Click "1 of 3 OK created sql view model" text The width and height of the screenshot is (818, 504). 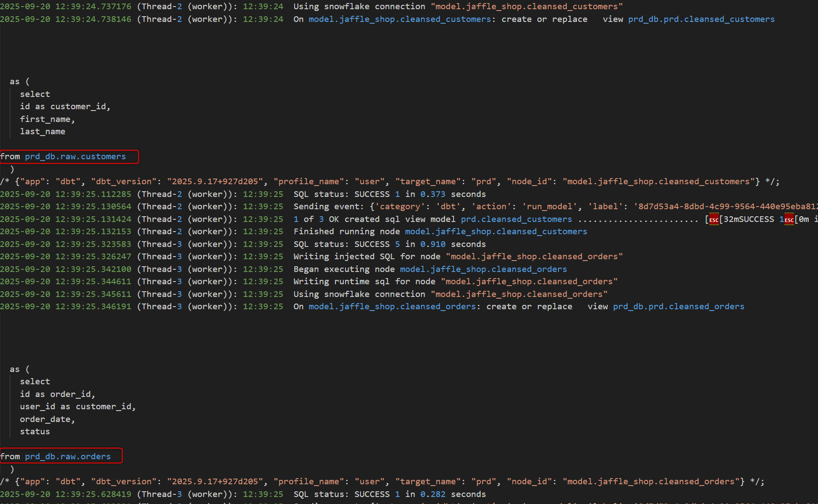pyautogui.click(x=375, y=219)
